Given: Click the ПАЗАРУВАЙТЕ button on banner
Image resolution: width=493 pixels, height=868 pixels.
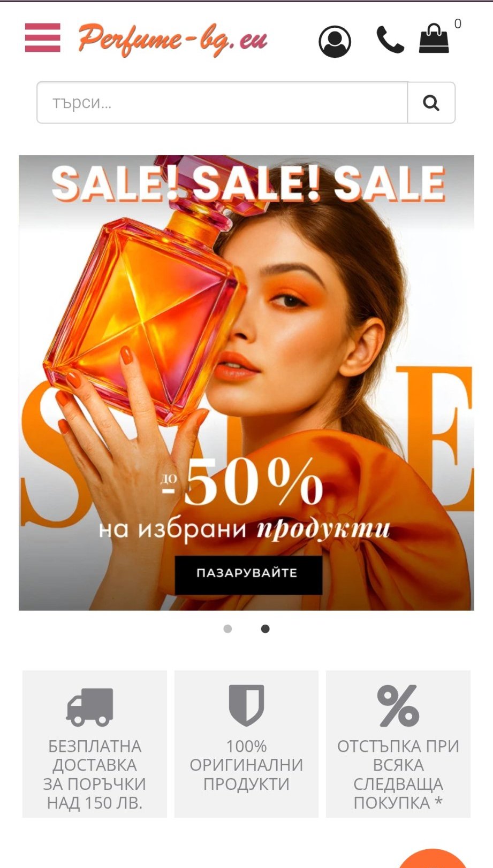Looking at the screenshot, I should [x=248, y=573].
